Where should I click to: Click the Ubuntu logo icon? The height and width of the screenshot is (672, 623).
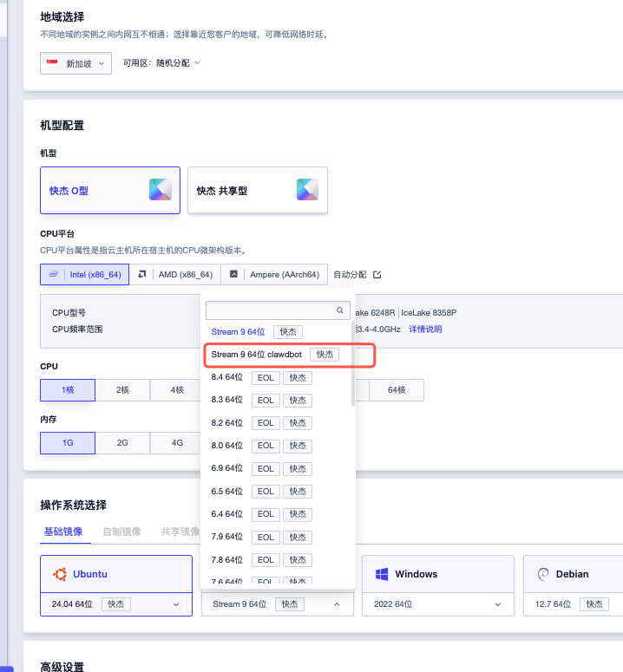point(61,574)
